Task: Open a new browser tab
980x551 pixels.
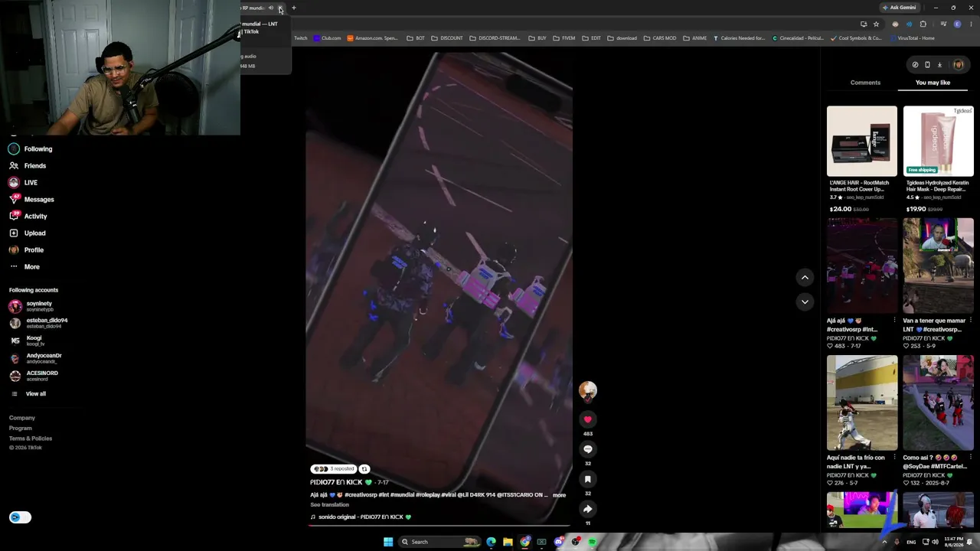Action: (x=293, y=8)
